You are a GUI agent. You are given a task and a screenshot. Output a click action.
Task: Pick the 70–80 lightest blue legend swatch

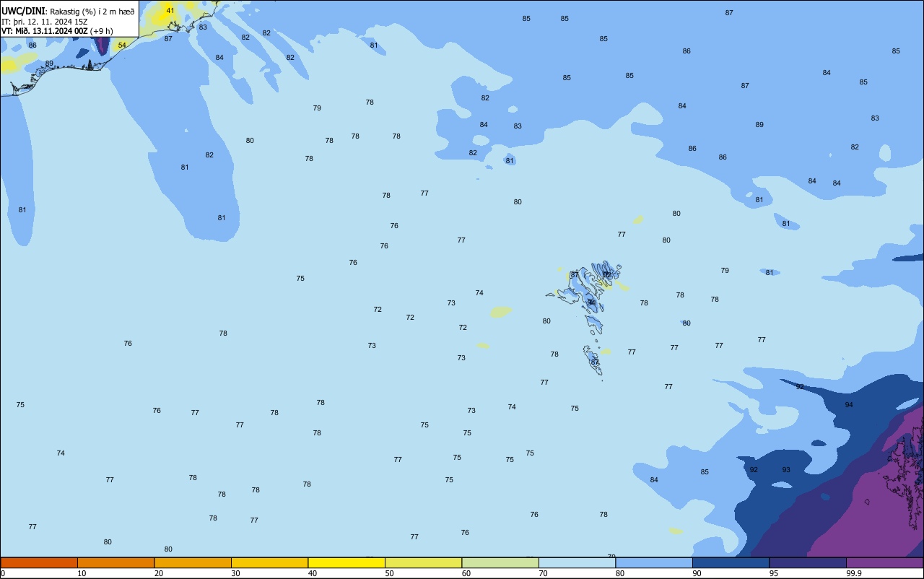(577, 562)
